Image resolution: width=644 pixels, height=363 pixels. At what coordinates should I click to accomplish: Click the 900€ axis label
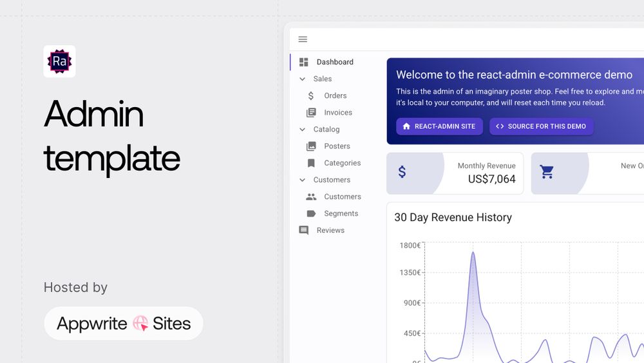(x=412, y=303)
